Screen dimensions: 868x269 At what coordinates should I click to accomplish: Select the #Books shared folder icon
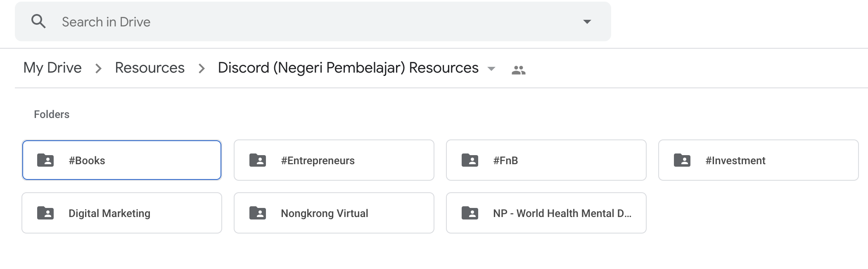click(45, 160)
